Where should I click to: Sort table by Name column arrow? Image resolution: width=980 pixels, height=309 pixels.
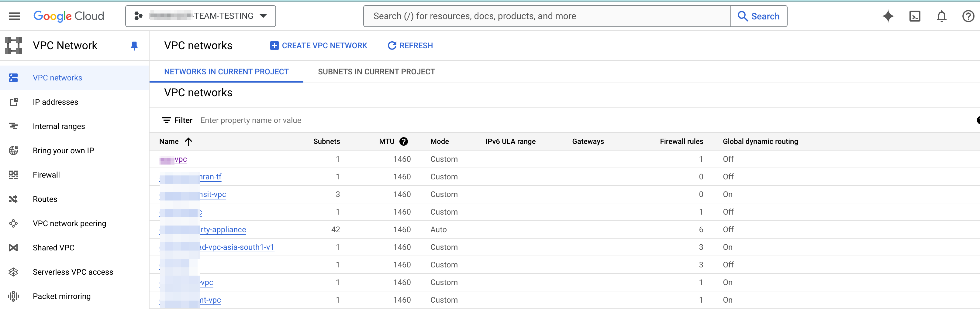[x=188, y=141]
